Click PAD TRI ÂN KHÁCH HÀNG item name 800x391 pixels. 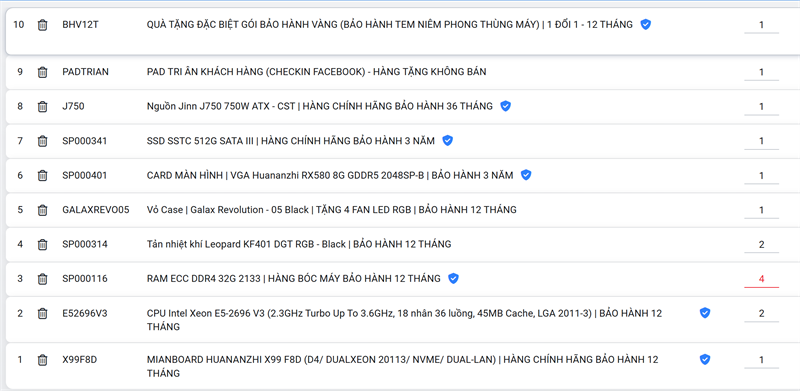316,72
